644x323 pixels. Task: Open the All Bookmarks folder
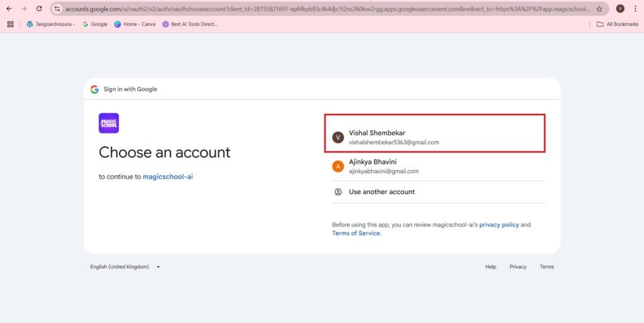pyautogui.click(x=618, y=25)
